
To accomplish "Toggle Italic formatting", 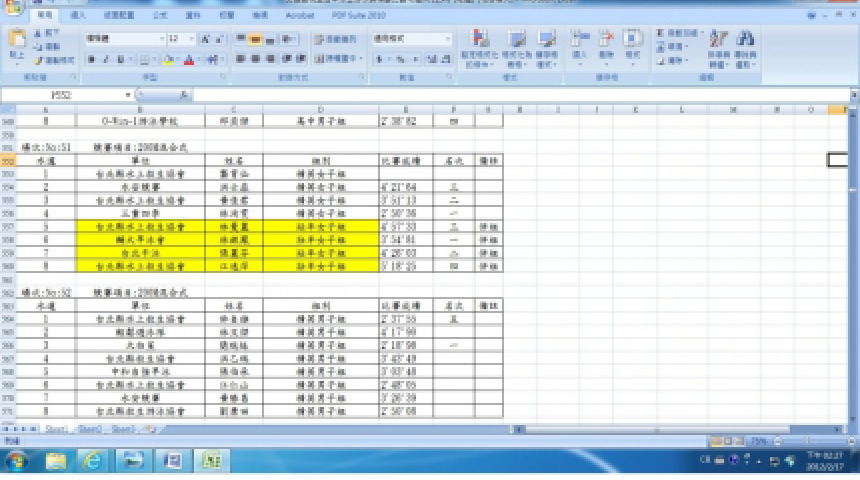I will (x=104, y=59).
